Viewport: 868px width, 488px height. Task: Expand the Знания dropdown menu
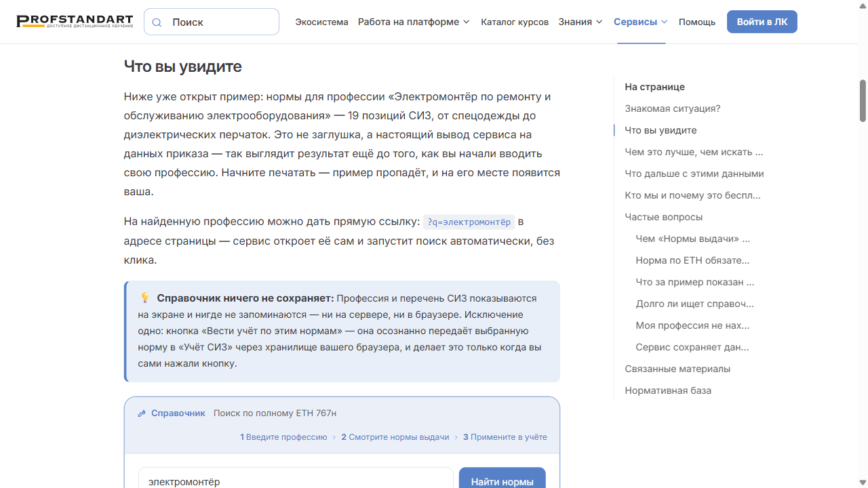pos(580,22)
